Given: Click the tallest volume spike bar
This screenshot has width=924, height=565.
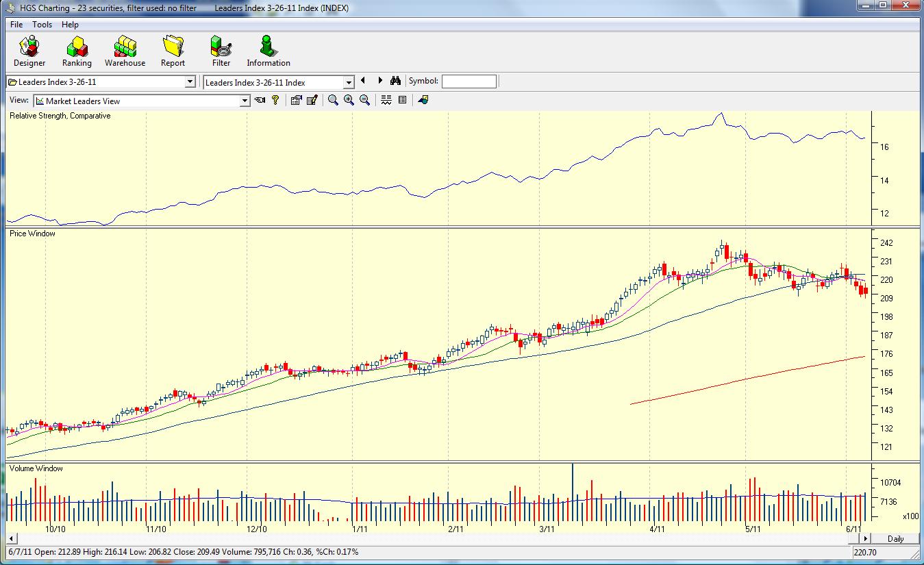Looking at the screenshot, I should [573, 494].
